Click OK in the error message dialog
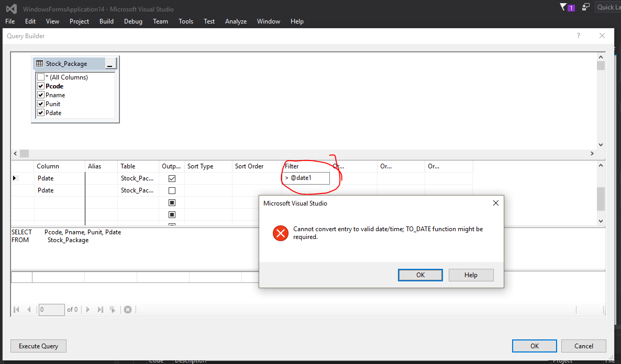This screenshot has width=621, height=364. 420,275
